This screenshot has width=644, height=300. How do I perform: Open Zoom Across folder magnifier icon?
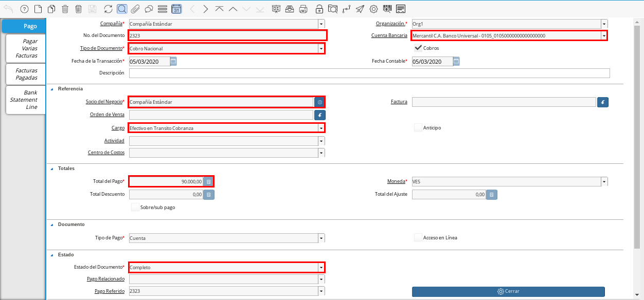(333, 9)
